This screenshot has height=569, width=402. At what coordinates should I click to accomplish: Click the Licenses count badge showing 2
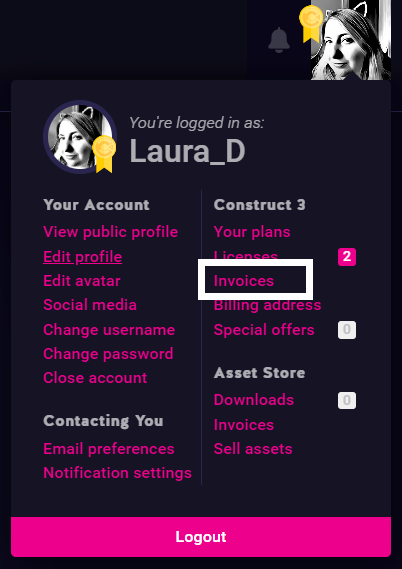(x=347, y=257)
